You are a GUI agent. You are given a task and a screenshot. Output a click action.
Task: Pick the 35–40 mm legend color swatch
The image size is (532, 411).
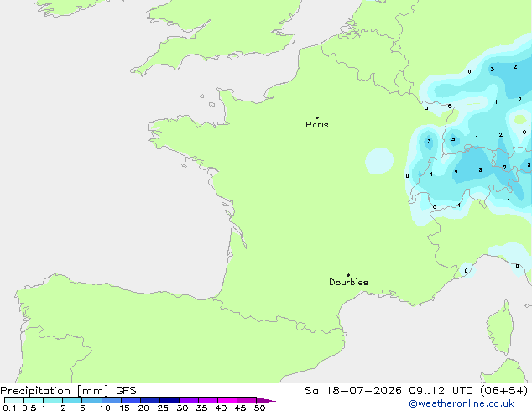tap(208, 400)
